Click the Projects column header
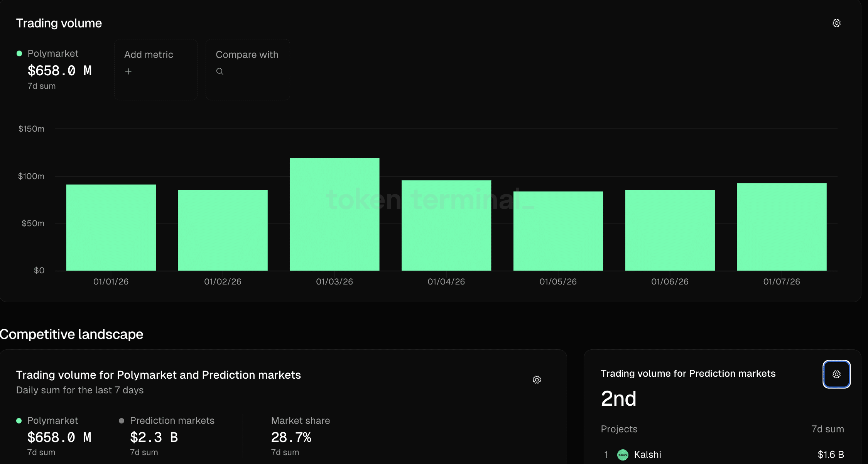The image size is (868, 464). (x=619, y=429)
